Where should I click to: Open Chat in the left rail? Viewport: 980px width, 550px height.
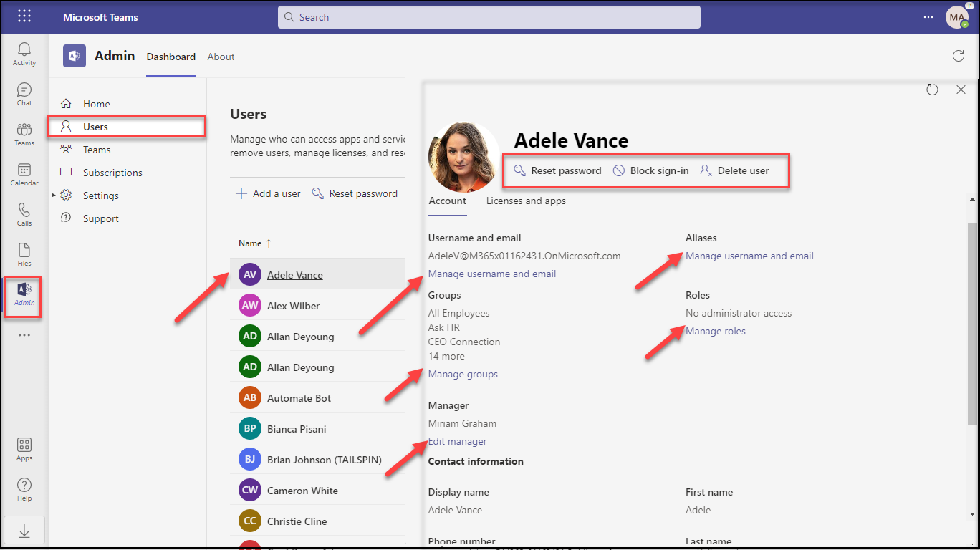(x=24, y=94)
